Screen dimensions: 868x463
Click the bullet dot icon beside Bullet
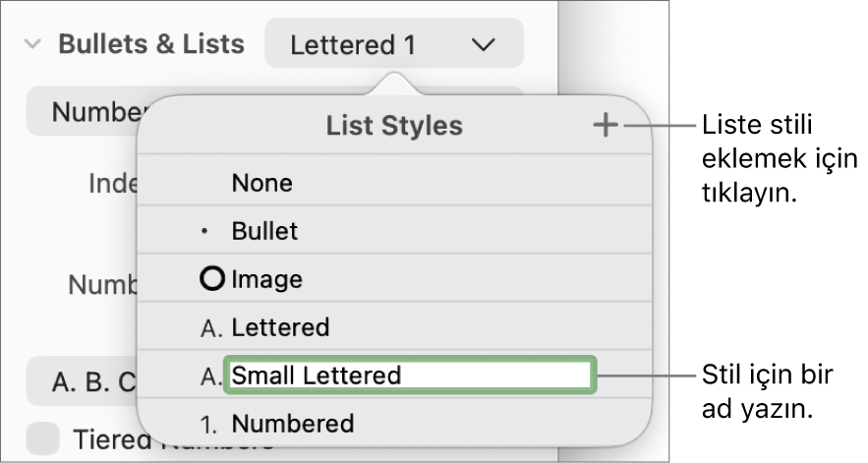204,232
